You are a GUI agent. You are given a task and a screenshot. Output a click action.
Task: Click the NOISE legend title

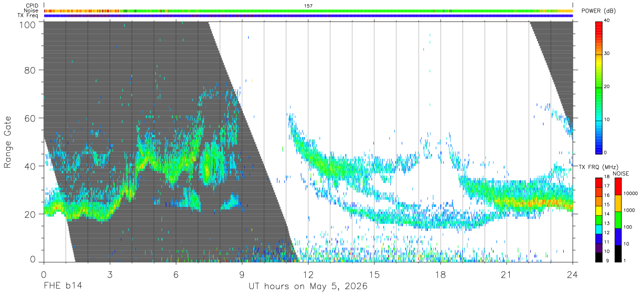(621, 173)
